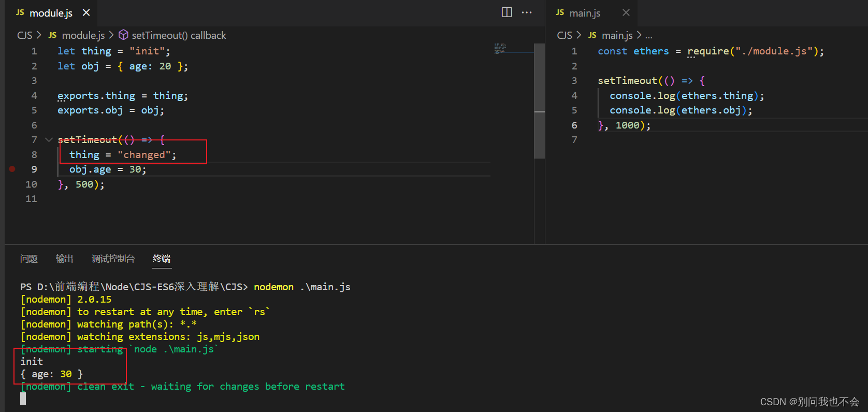Screen dimensions: 868x412
Task: Click the terminal cursor prompt line
Action: [x=23, y=399]
